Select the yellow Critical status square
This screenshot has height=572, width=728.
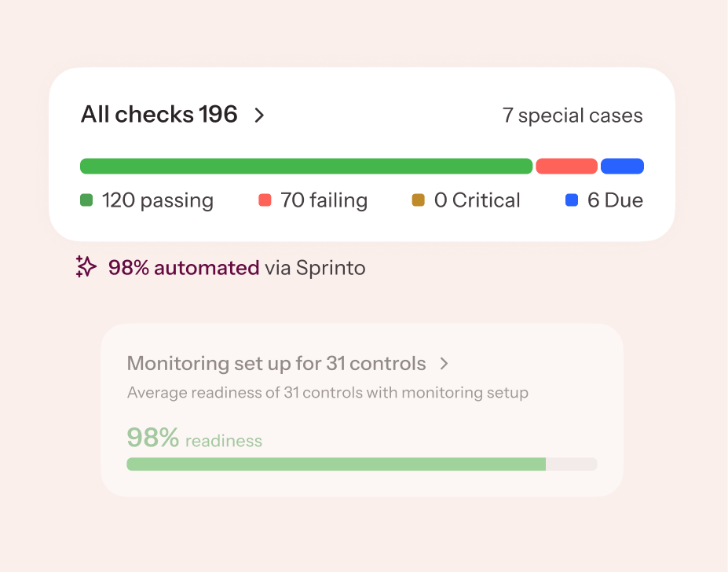[x=419, y=200]
